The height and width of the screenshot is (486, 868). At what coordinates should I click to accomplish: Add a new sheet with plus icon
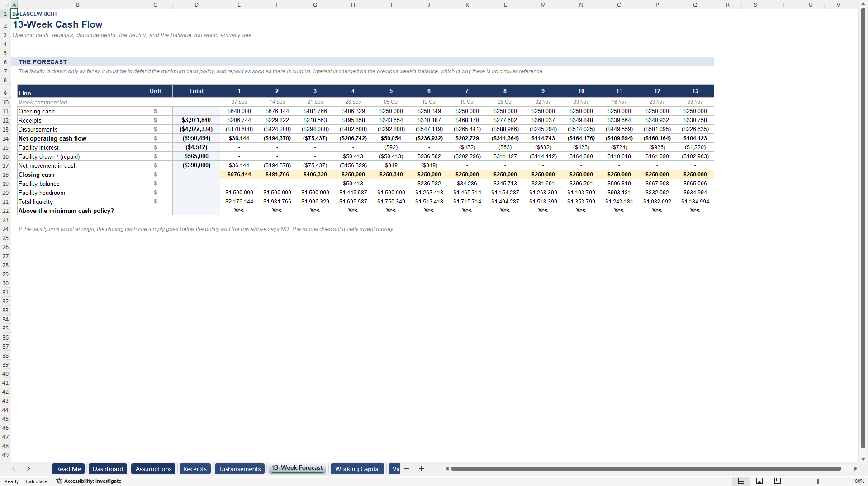(x=421, y=469)
